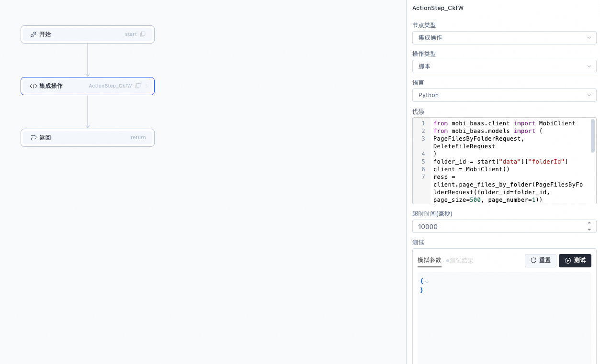Click the return ID text on 返回 node
The width and height of the screenshot is (600, 364).
coord(138,138)
